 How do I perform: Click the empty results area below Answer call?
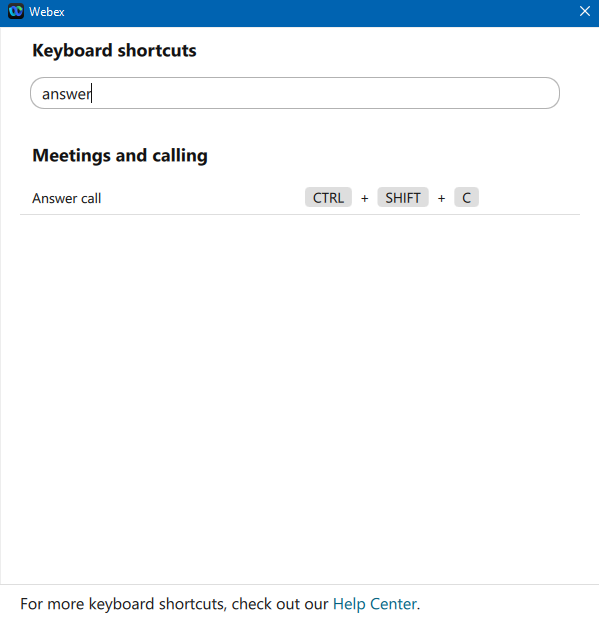(300, 399)
